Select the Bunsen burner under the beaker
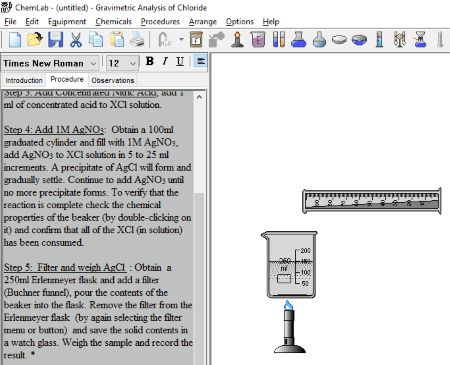The image size is (450, 365). click(x=289, y=327)
